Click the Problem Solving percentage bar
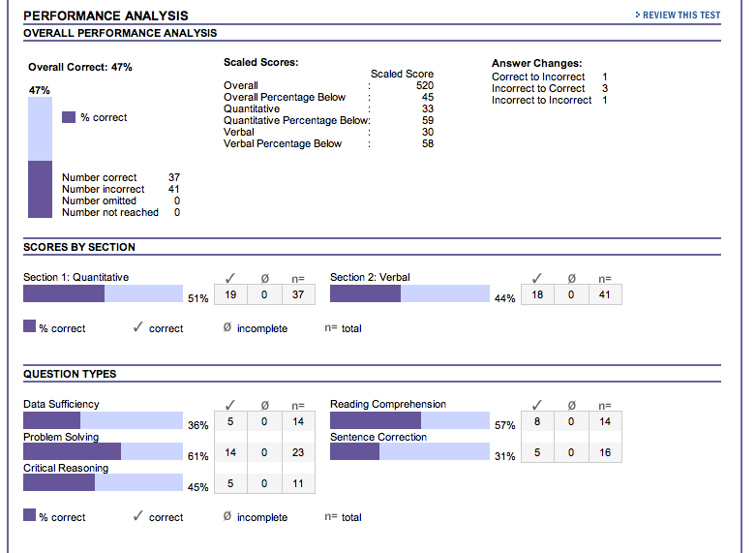The width and height of the screenshot is (756, 553). coord(104,451)
